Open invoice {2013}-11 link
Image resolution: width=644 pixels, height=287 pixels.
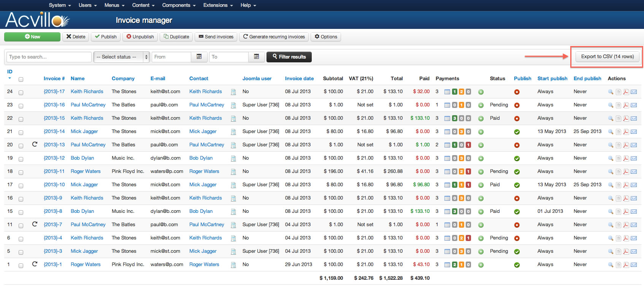click(54, 171)
